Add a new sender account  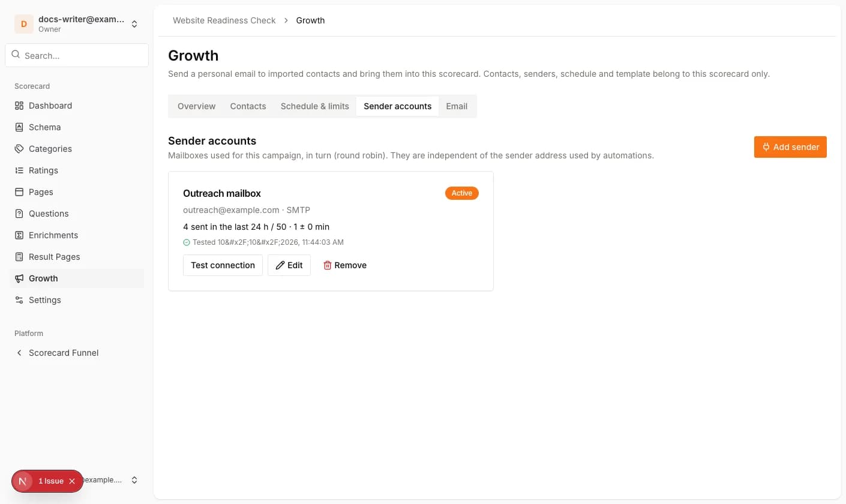790,147
